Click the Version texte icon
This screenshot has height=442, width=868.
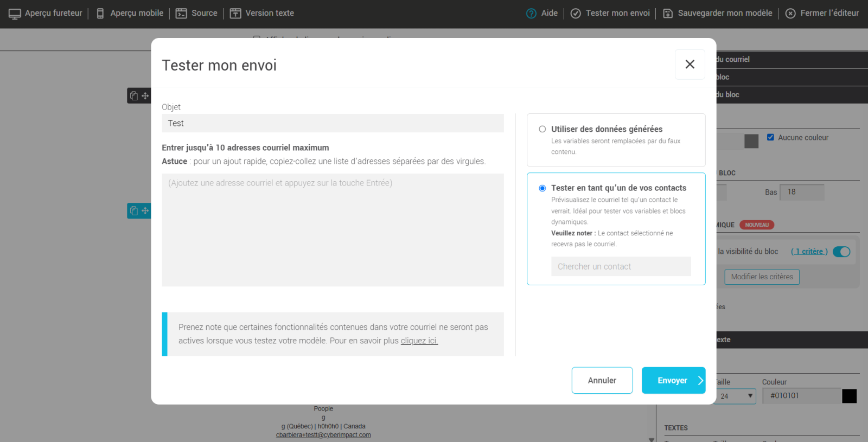tap(235, 14)
